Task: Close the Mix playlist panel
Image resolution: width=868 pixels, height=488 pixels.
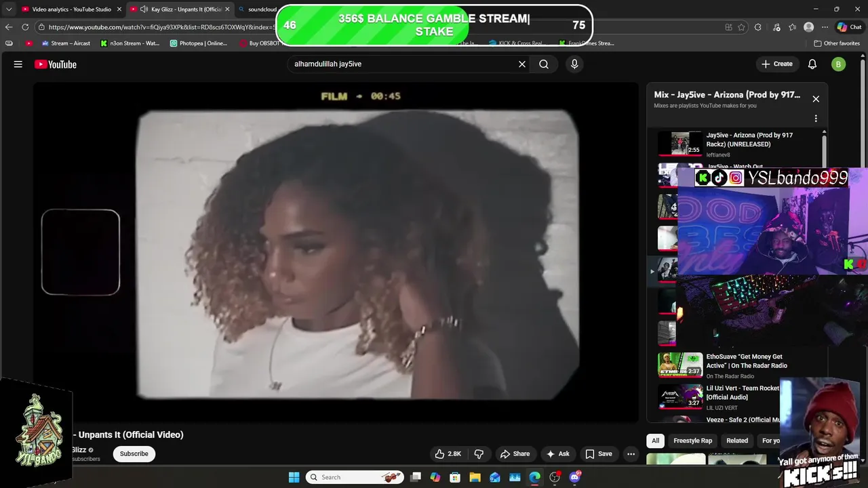Action: coord(816,99)
